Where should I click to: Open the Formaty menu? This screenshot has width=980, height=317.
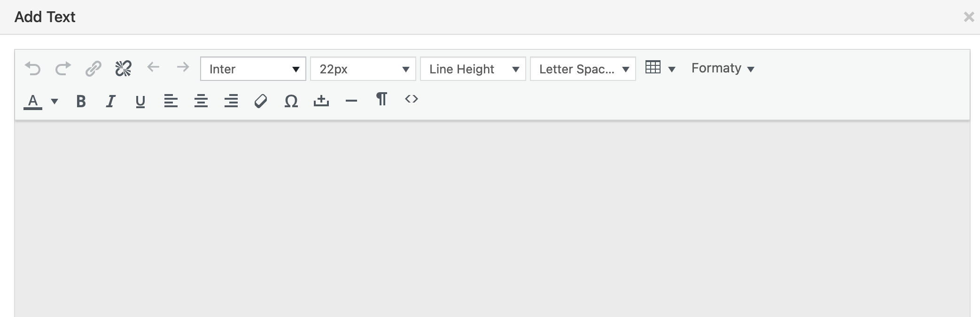[723, 69]
